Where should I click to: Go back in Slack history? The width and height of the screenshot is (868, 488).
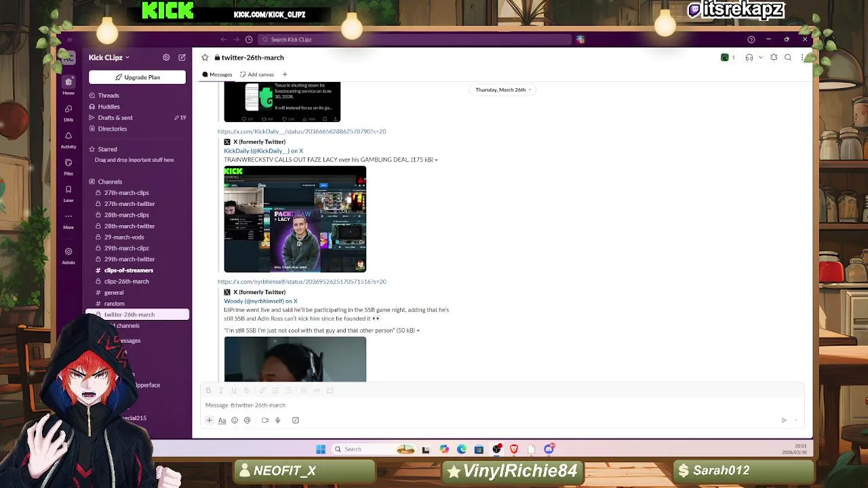click(x=224, y=39)
